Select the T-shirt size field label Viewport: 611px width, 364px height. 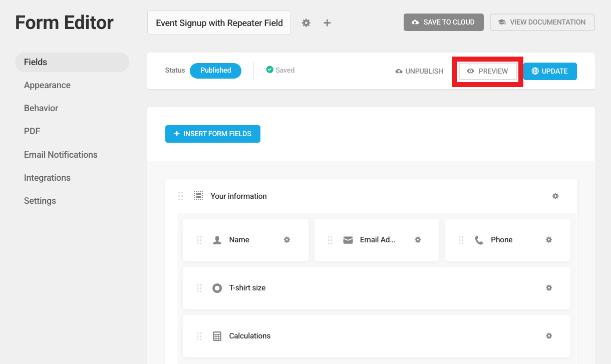pos(247,288)
